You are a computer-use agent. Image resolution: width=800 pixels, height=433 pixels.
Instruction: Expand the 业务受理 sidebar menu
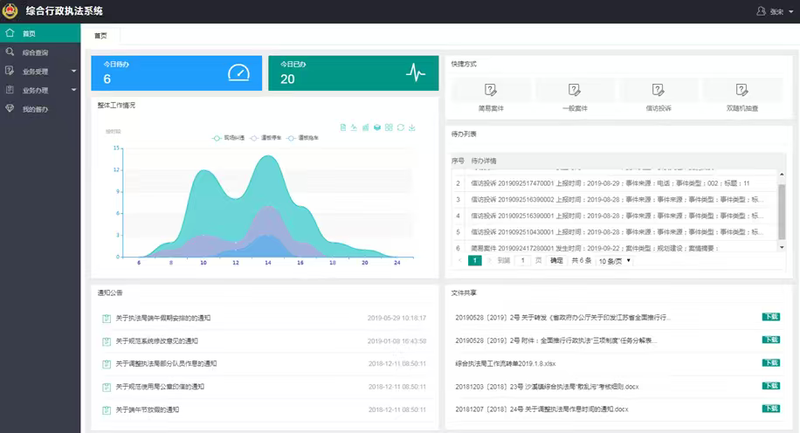(x=40, y=71)
